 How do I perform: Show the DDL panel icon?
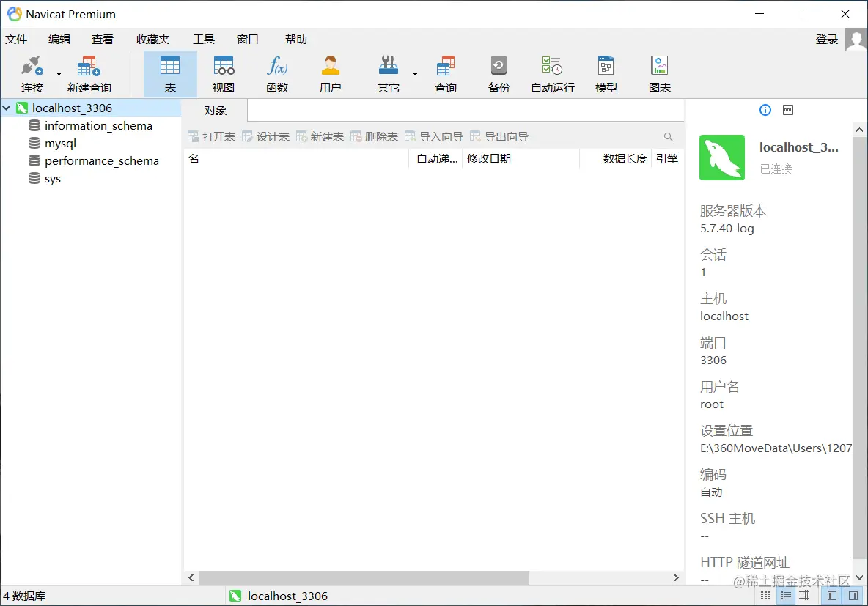point(788,110)
